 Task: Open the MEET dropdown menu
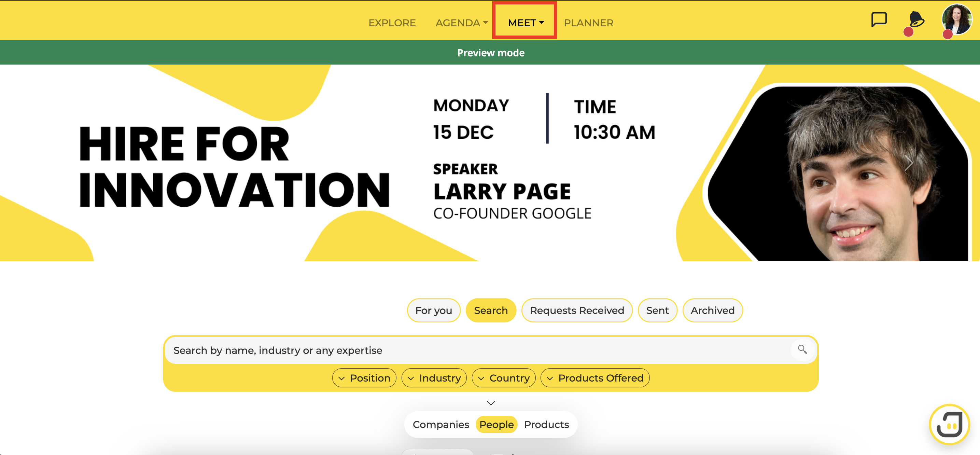pos(526,23)
